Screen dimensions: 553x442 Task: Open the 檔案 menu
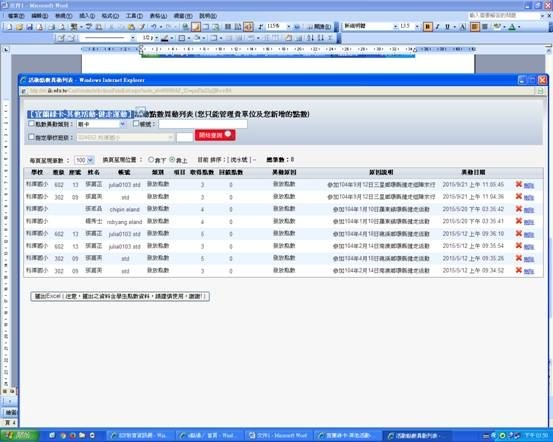tap(16, 16)
